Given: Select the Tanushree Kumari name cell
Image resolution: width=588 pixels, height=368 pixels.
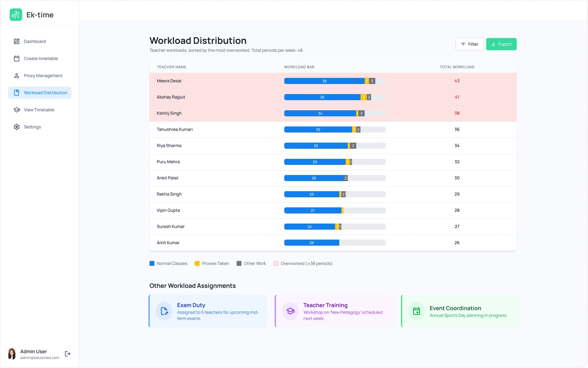Looking at the screenshot, I should pyautogui.click(x=175, y=129).
